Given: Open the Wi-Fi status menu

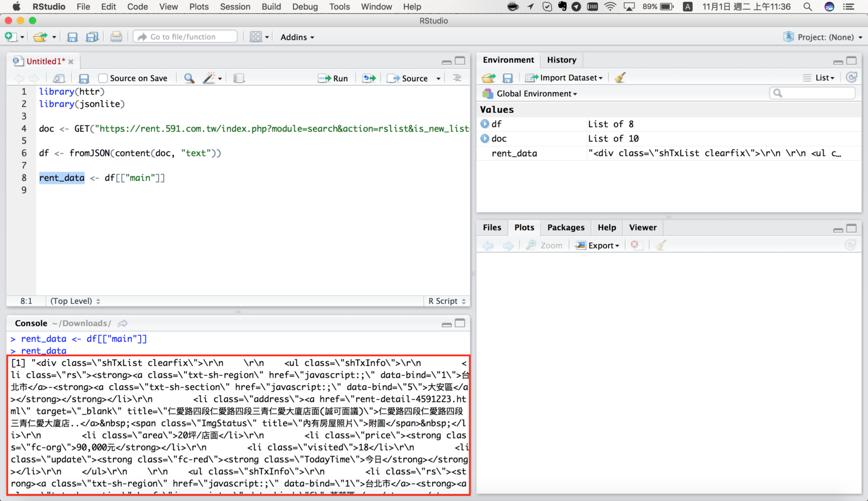Looking at the screenshot, I should coord(610,7).
